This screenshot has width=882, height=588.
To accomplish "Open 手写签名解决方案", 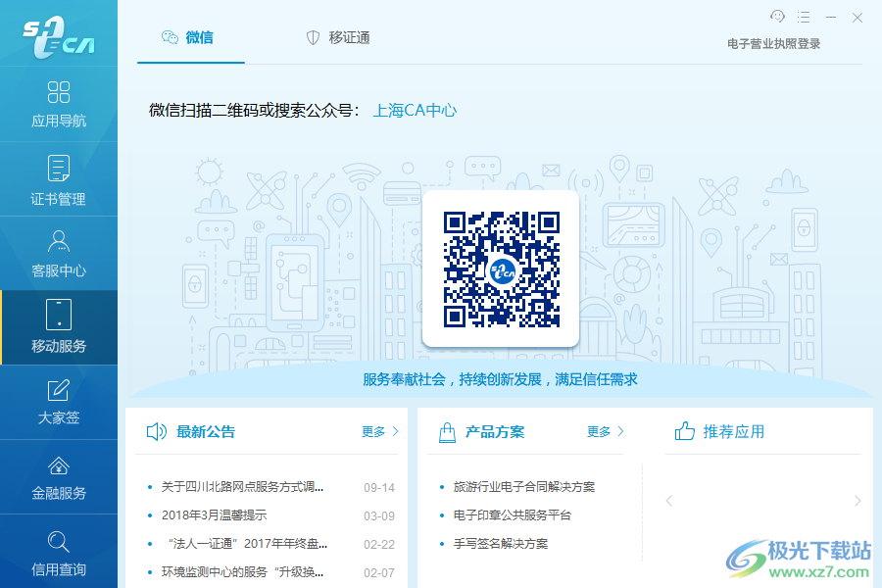I will point(501,544).
